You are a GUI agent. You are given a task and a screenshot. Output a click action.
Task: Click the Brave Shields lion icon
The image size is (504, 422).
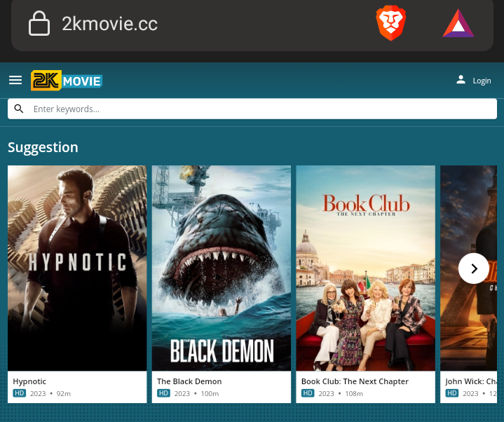pyautogui.click(x=390, y=23)
